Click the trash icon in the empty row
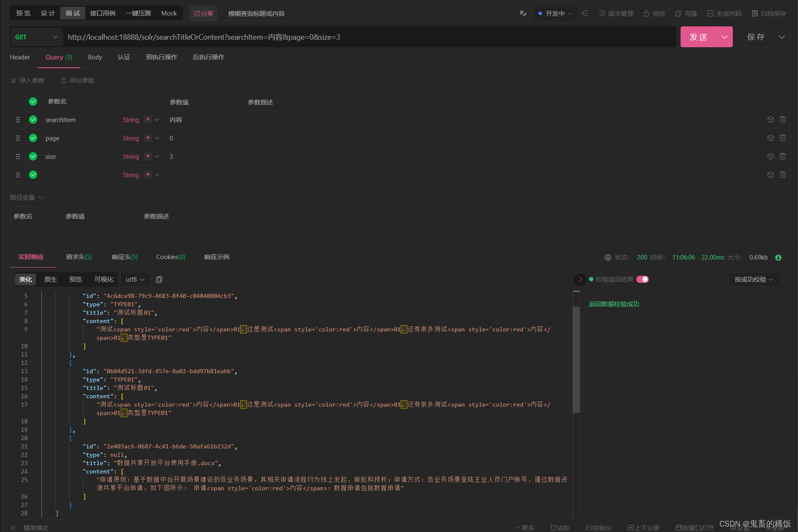 tap(783, 175)
